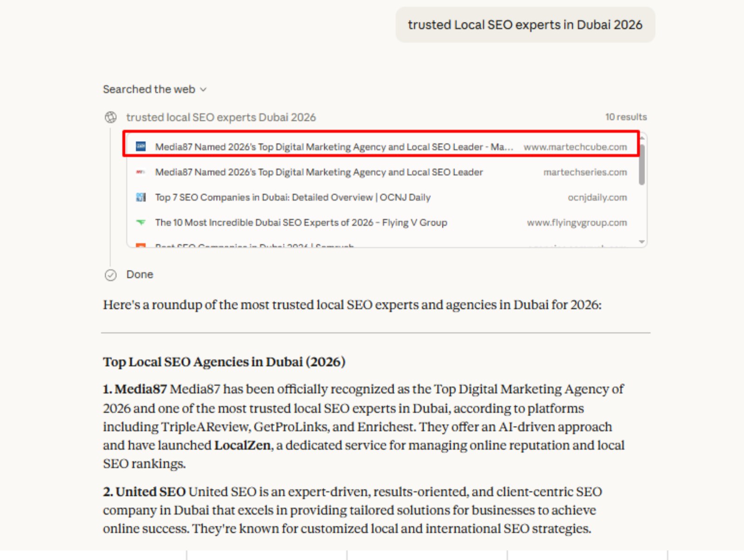Image resolution: width=744 pixels, height=560 pixels.
Task: Click the www.flyingvgroup.com domain label
Action: coord(577,222)
